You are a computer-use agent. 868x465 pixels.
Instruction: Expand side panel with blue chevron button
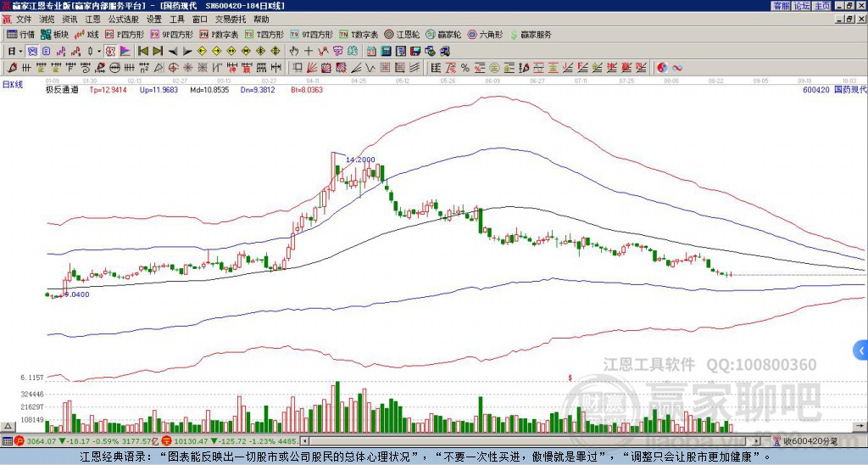(861, 350)
